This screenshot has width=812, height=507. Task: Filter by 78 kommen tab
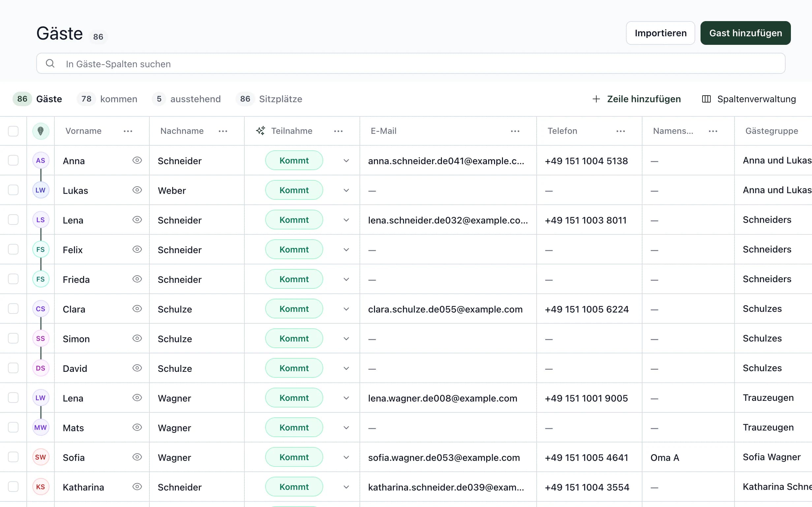[x=107, y=99]
